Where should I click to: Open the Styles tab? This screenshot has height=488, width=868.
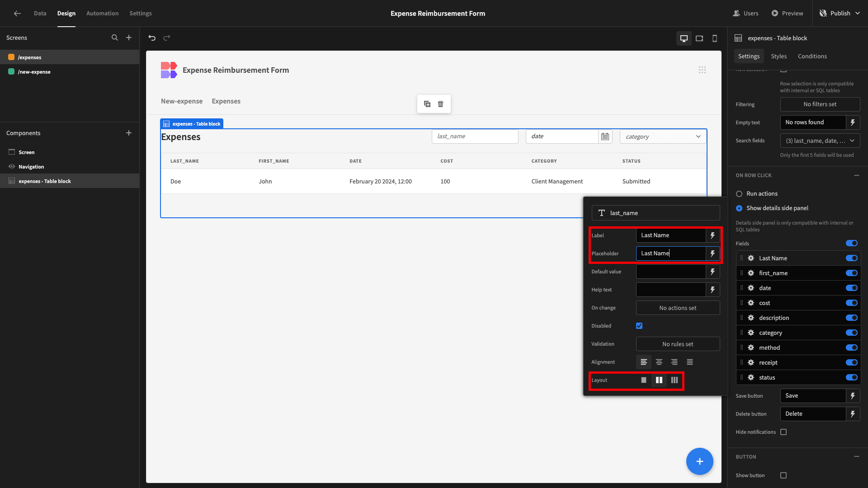(779, 56)
